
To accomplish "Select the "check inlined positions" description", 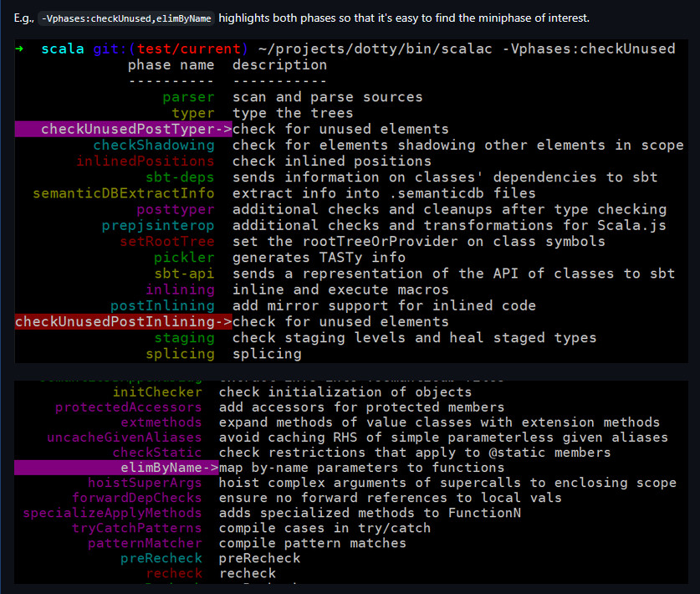I will tap(332, 161).
